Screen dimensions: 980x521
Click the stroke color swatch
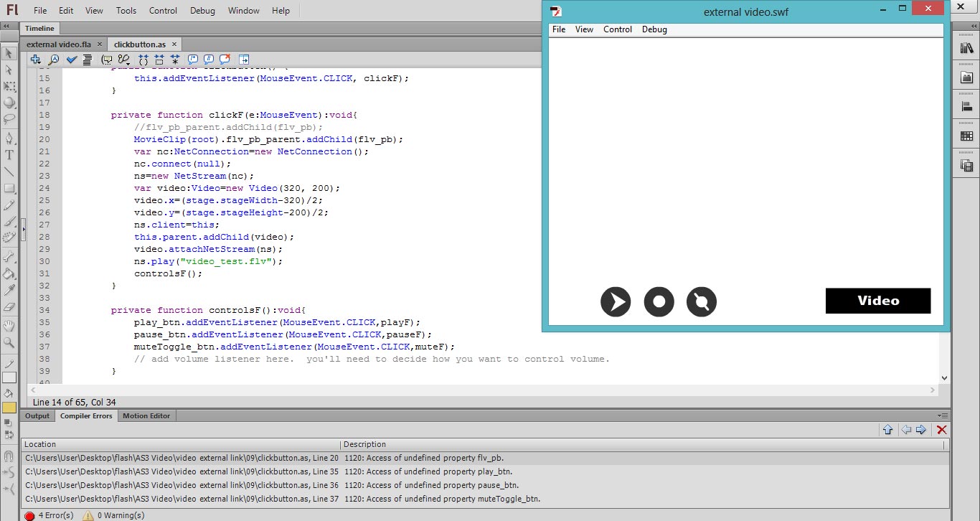[9, 377]
